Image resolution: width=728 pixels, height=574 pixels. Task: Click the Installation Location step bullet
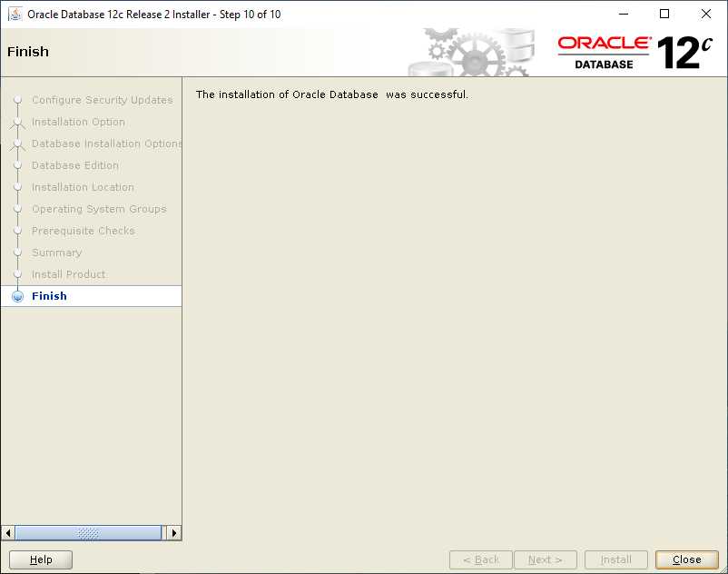17,187
